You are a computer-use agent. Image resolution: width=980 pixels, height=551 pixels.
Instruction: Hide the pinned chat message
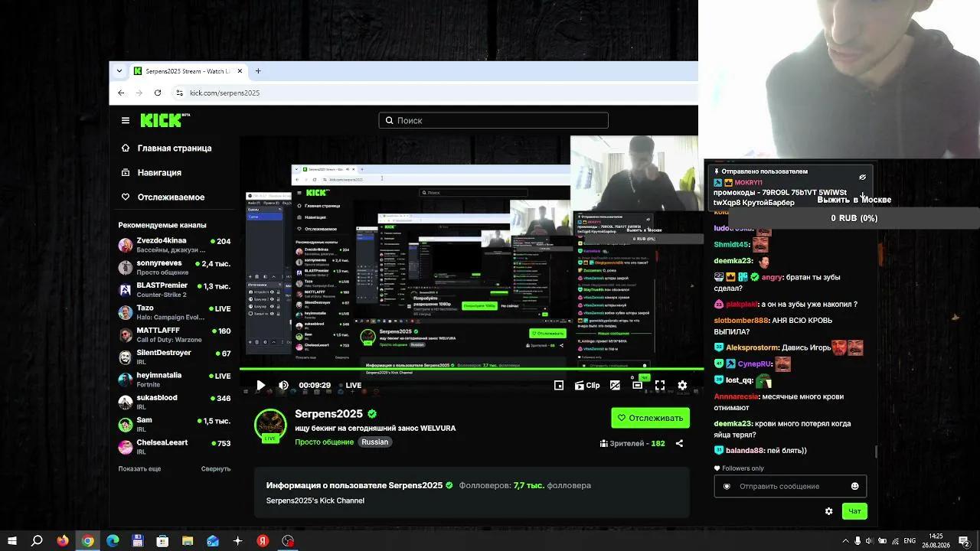tap(862, 177)
